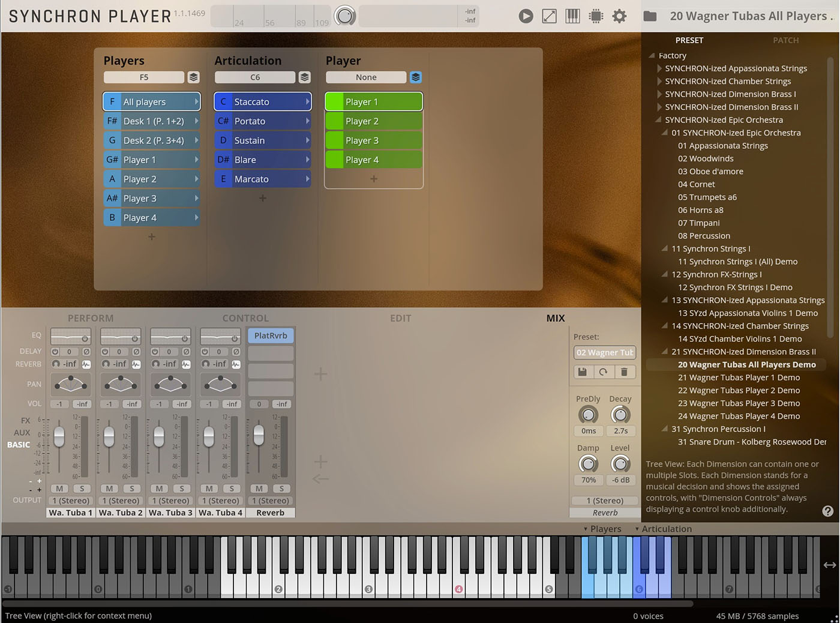Click the waveform reverb icon on Wa. Tuba 3
Viewport: 840px width, 623px height.
[x=186, y=364]
